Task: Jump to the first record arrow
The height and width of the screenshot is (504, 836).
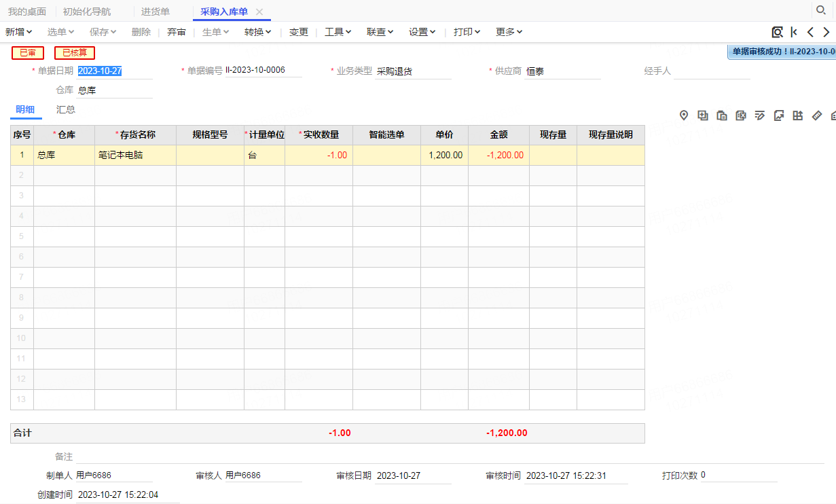Action: tap(794, 32)
